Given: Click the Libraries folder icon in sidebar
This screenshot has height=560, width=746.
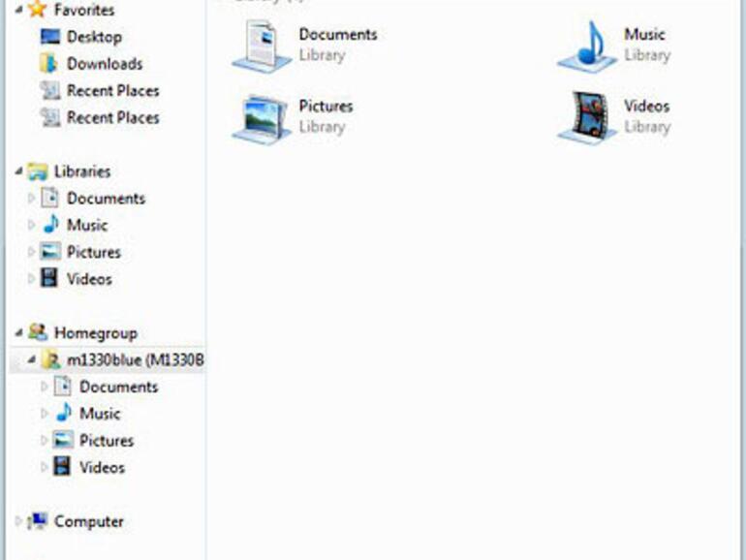Looking at the screenshot, I should pyautogui.click(x=38, y=171).
